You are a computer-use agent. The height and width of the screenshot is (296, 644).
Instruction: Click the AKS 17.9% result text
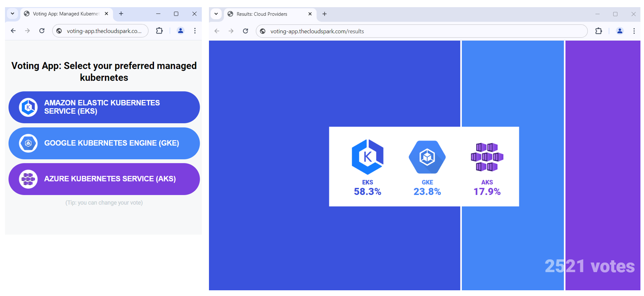pos(487,188)
